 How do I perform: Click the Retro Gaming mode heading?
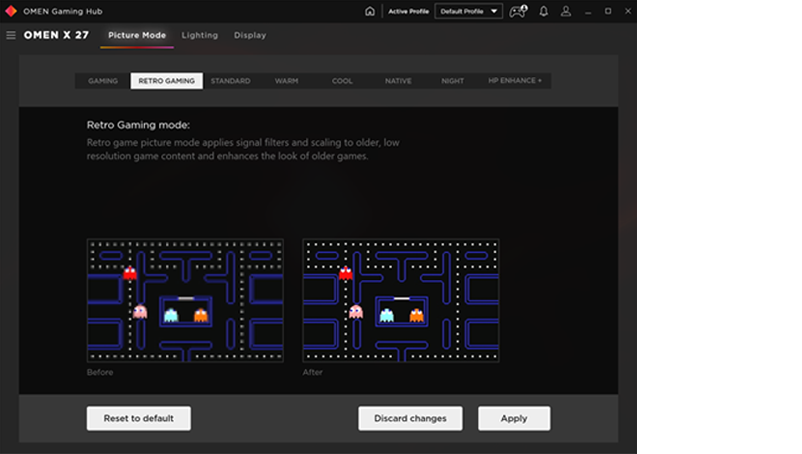(x=138, y=125)
